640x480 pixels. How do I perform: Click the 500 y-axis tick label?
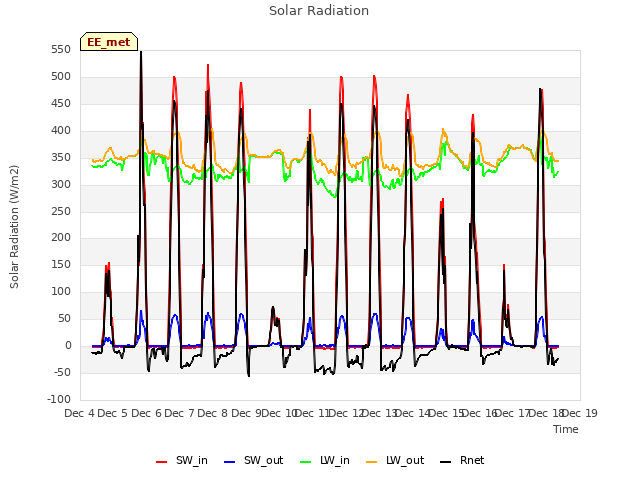click(61, 77)
